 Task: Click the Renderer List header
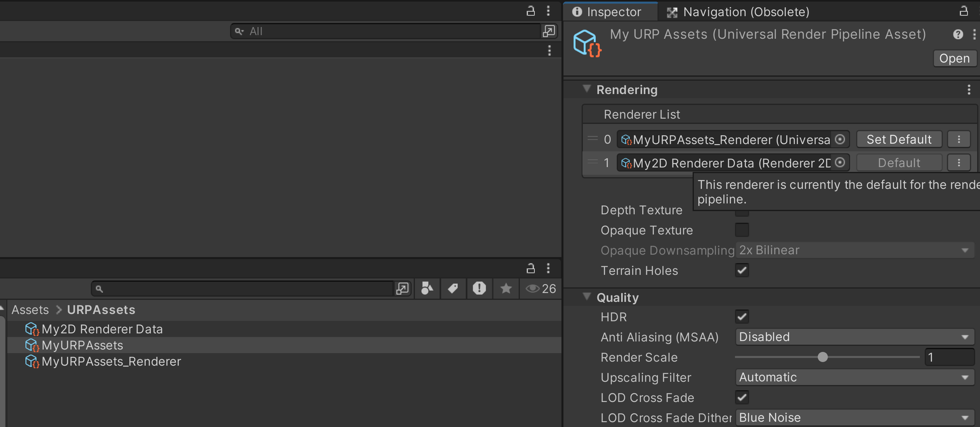779,114
